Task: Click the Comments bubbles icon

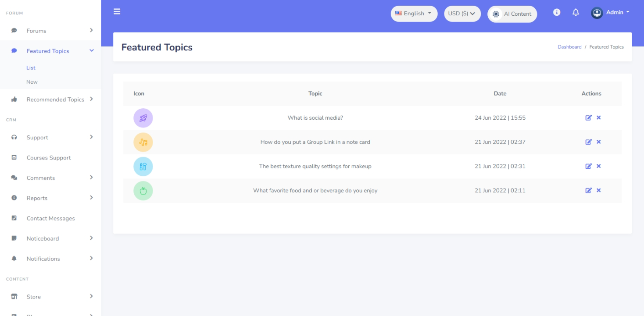Action: click(x=14, y=178)
